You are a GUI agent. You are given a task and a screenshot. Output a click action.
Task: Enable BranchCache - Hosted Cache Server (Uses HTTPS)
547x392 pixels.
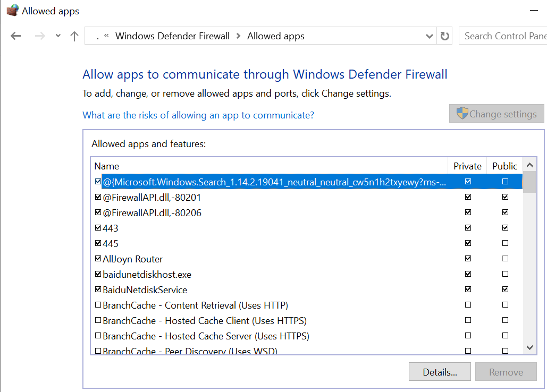pyautogui.click(x=98, y=335)
